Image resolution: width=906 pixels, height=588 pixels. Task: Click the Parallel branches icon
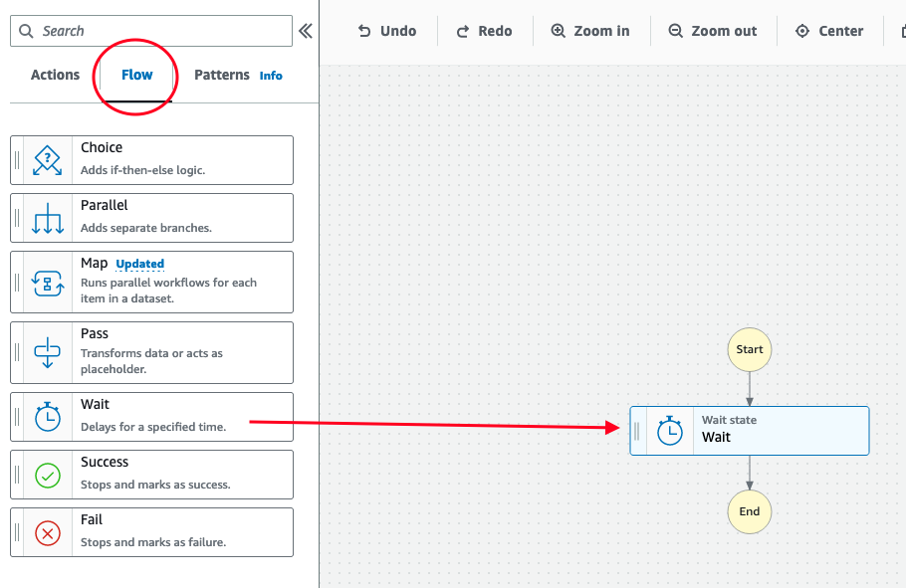click(47, 217)
